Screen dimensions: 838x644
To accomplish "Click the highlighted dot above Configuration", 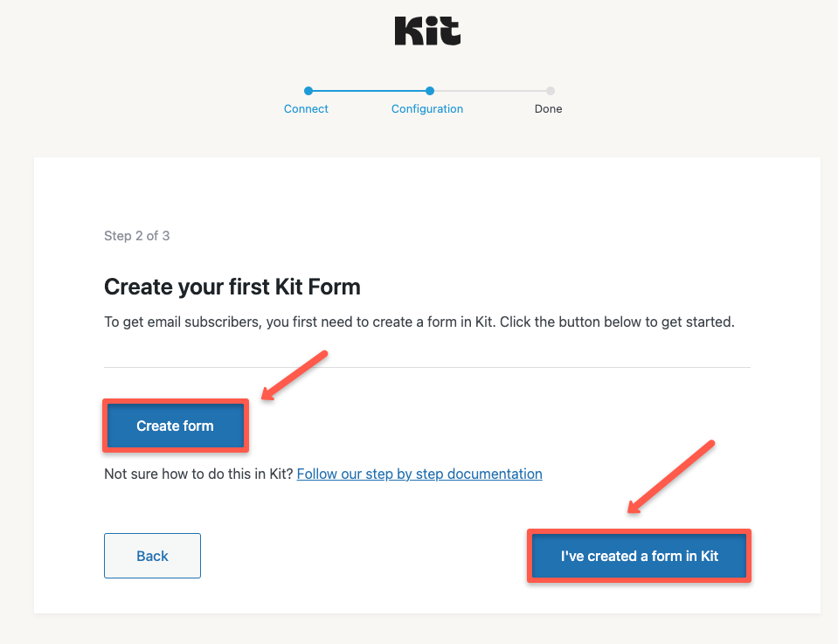I will 427,90.
